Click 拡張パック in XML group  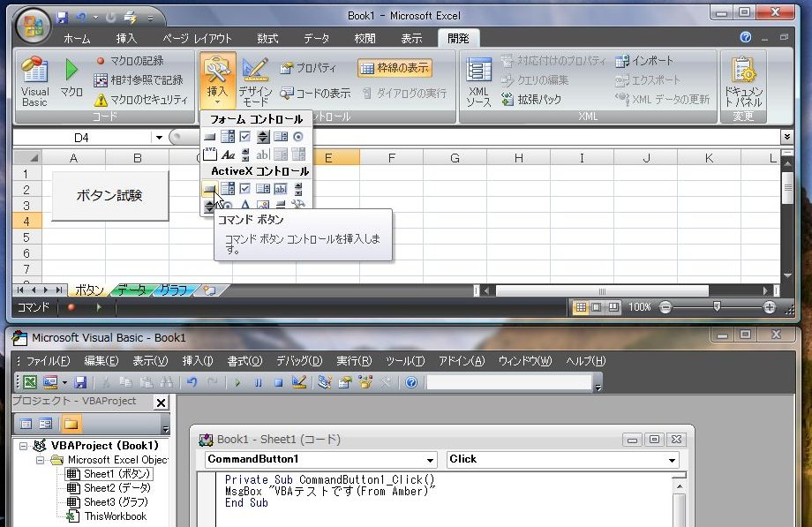click(531, 99)
